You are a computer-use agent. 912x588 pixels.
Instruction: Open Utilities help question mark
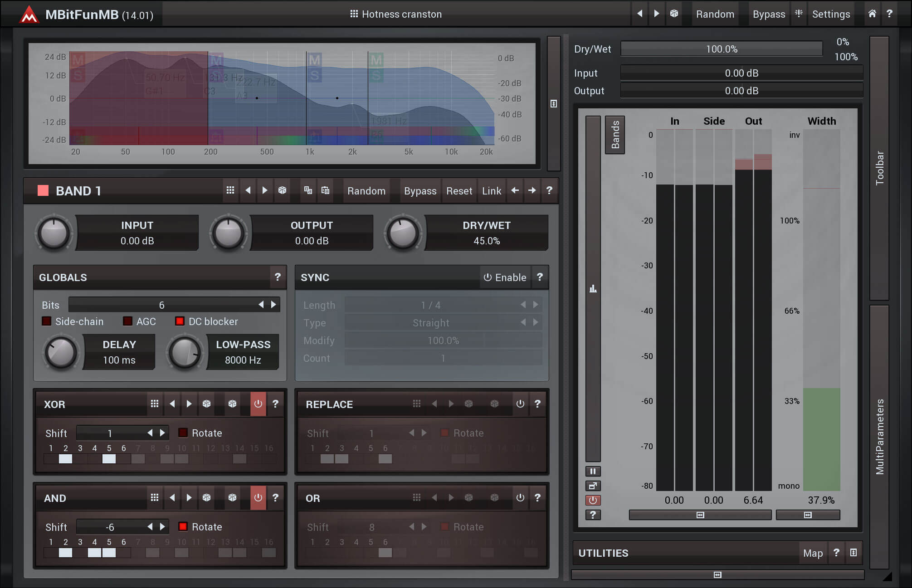tap(836, 553)
